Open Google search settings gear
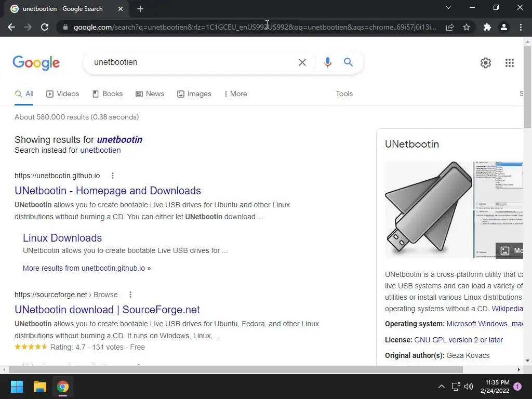The height and width of the screenshot is (399, 532). [x=486, y=63]
